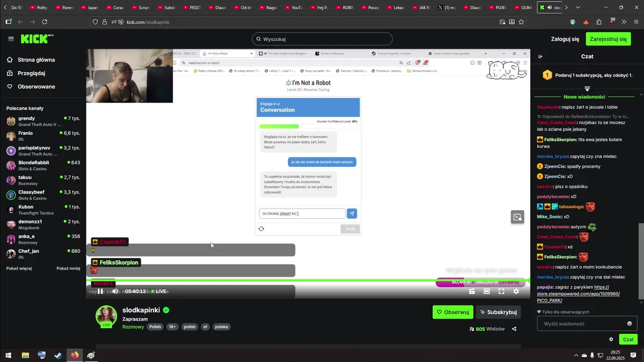
Task: Click the Zarejestruj się register button
Action: 608,39
